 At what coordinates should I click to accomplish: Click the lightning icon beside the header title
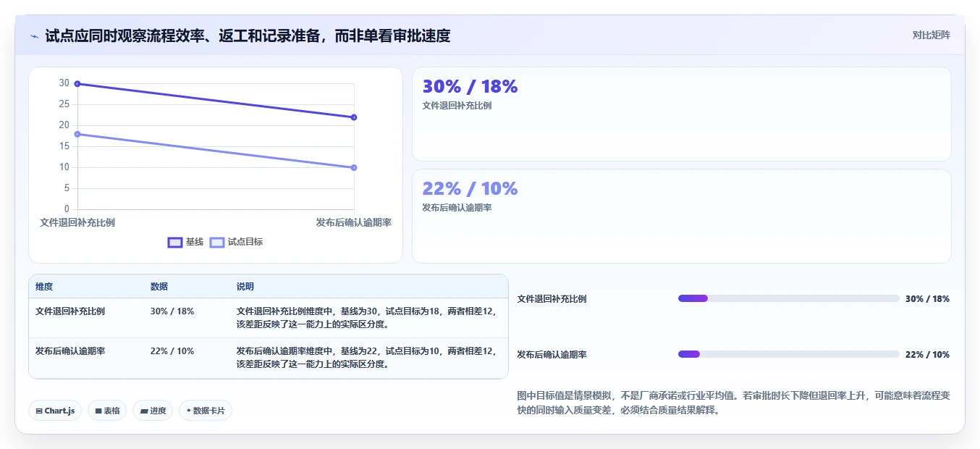click(35, 36)
